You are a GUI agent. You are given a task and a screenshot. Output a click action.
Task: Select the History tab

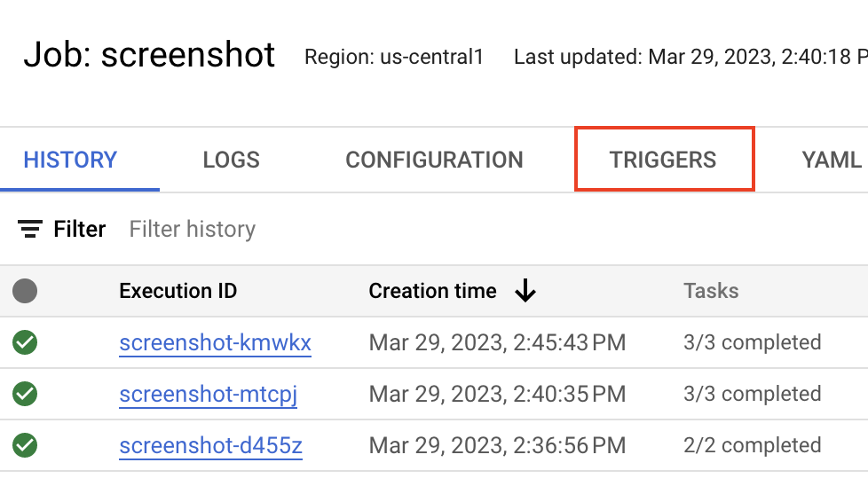click(x=70, y=160)
